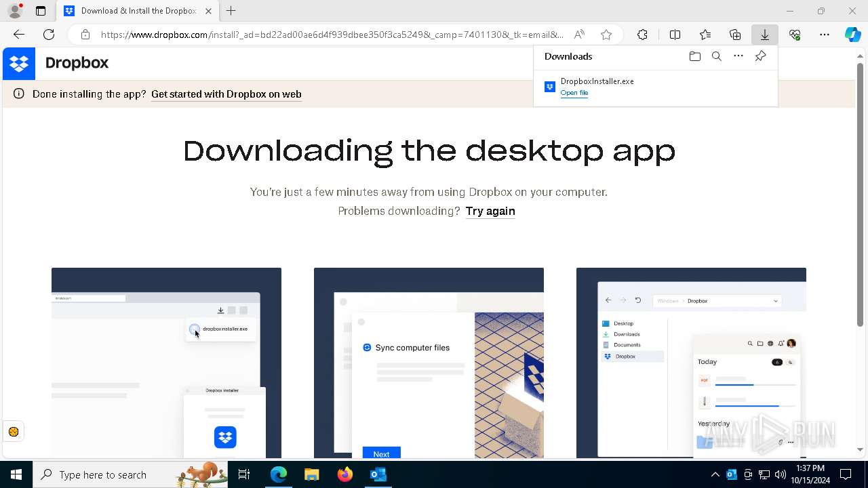Click the Downloads panel title
The width and height of the screenshot is (868, 488).
pos(568,56)
